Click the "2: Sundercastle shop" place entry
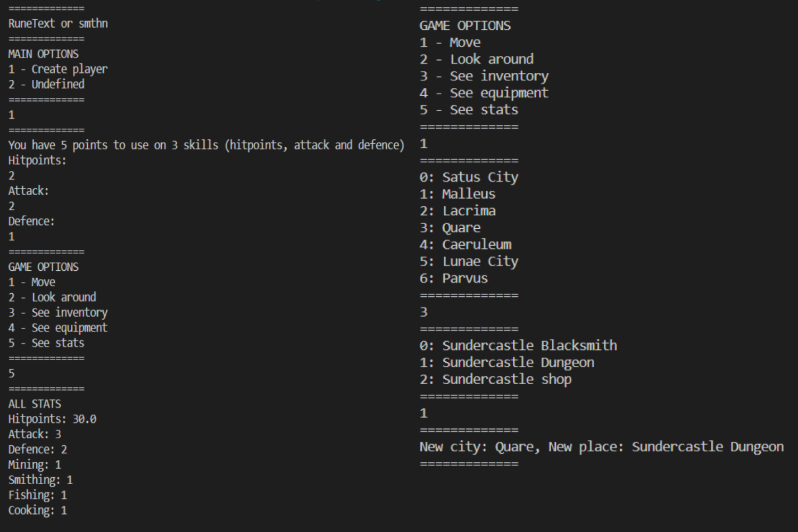 pos(495,379)
